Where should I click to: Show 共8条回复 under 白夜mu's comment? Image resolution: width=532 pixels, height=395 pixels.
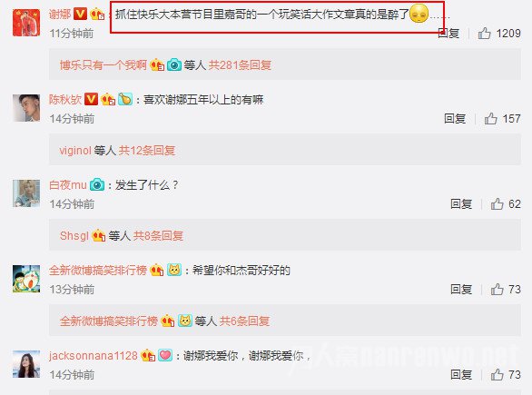click(x=158, y=235)
